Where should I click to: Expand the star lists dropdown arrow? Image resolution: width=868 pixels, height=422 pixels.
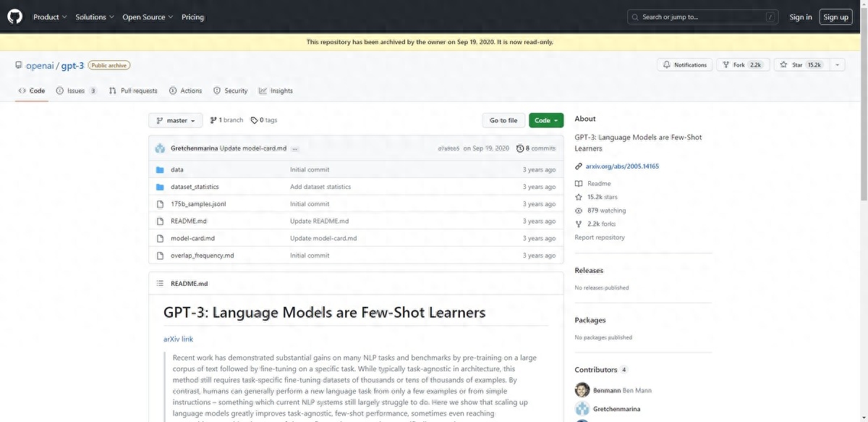click(x=837, y=65)
